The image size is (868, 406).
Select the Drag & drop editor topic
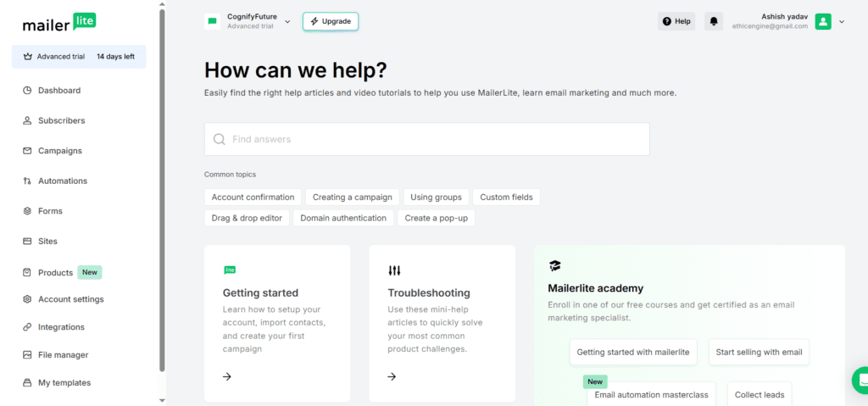(x=247, y=218)
